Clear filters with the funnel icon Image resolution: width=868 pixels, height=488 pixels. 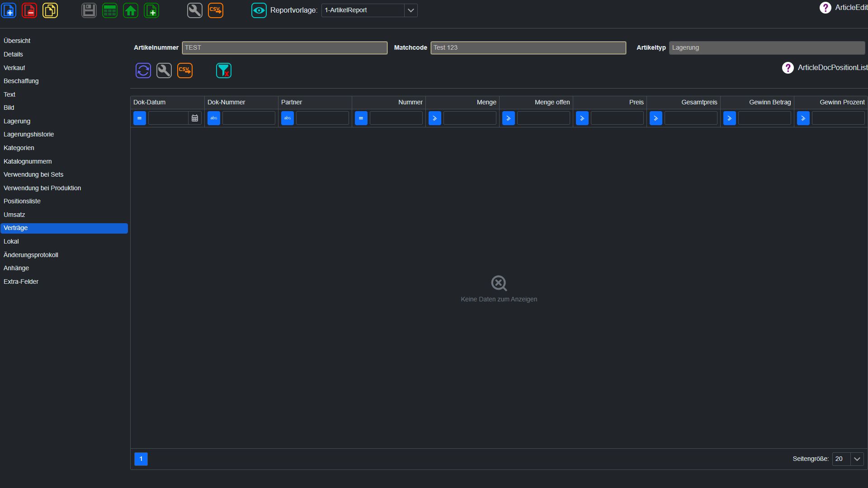click(x=224, y=70)
